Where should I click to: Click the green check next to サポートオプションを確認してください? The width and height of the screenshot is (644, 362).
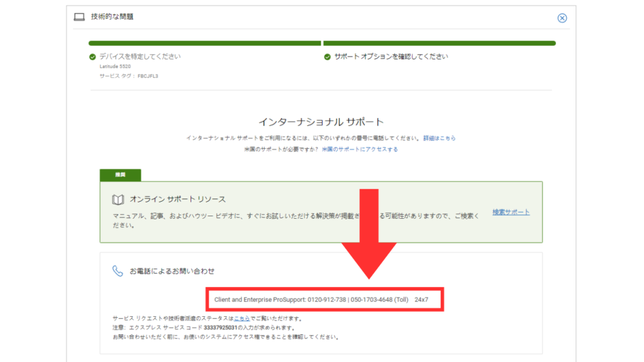327,57
